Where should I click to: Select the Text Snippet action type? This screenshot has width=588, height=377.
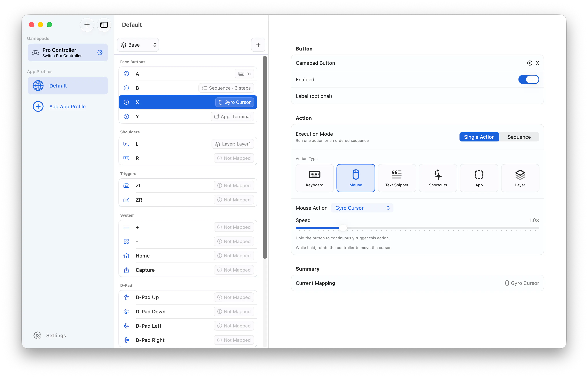[397, 178]
